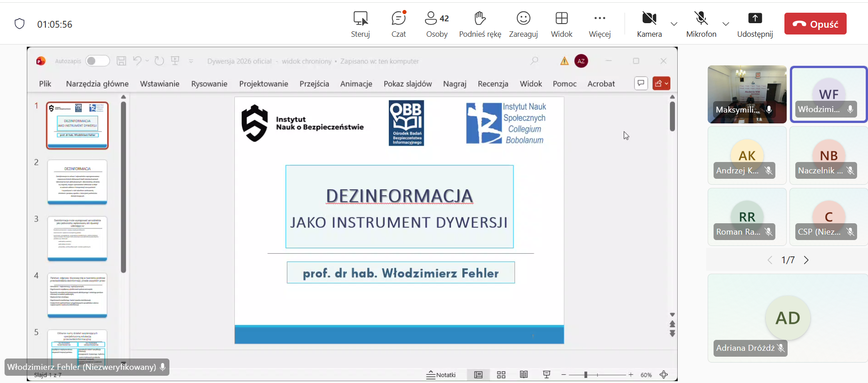Raise hand with Podnieś rękę
Screen dimensions: 868x383
pyautogui.click(x=480, y=24)
